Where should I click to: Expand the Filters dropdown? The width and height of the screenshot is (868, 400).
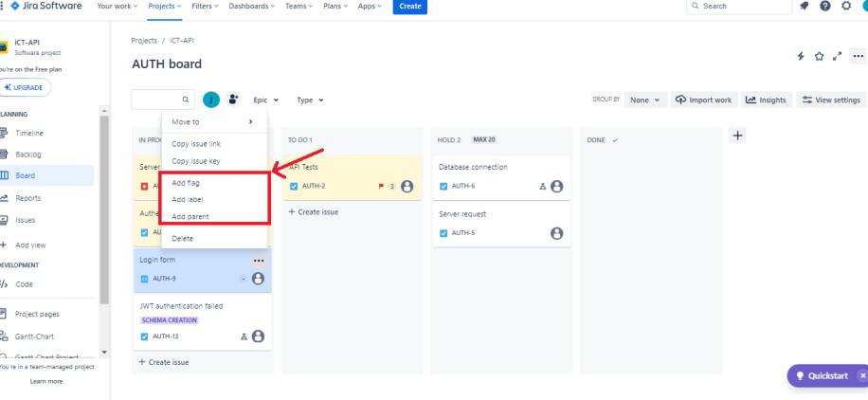[205, 6]
